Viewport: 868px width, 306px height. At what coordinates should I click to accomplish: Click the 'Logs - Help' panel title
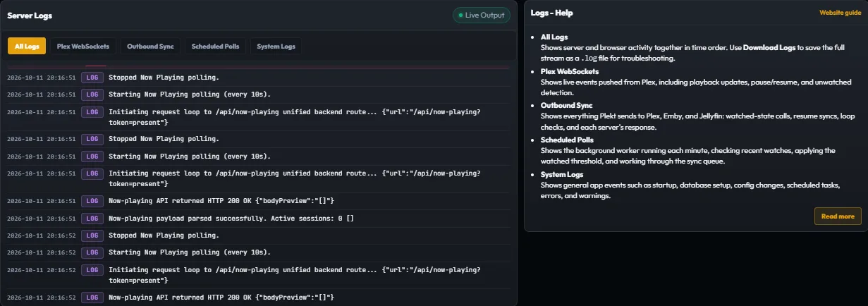[x=552, y=13]
